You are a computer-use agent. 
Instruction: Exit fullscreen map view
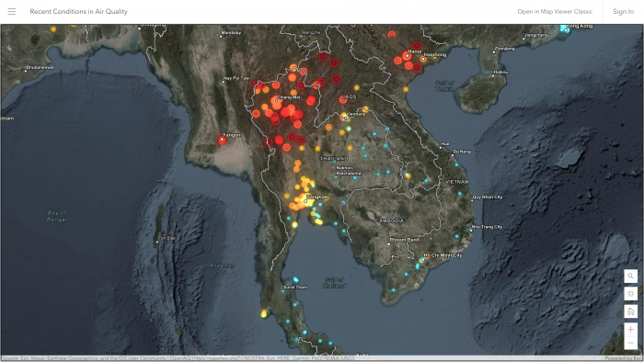click(x=630, y=293)
